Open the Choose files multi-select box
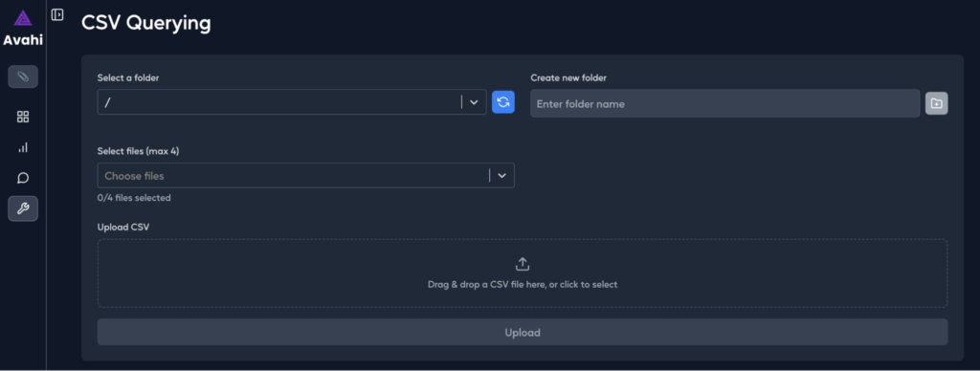980x371 pixels. tap(305, 176)
